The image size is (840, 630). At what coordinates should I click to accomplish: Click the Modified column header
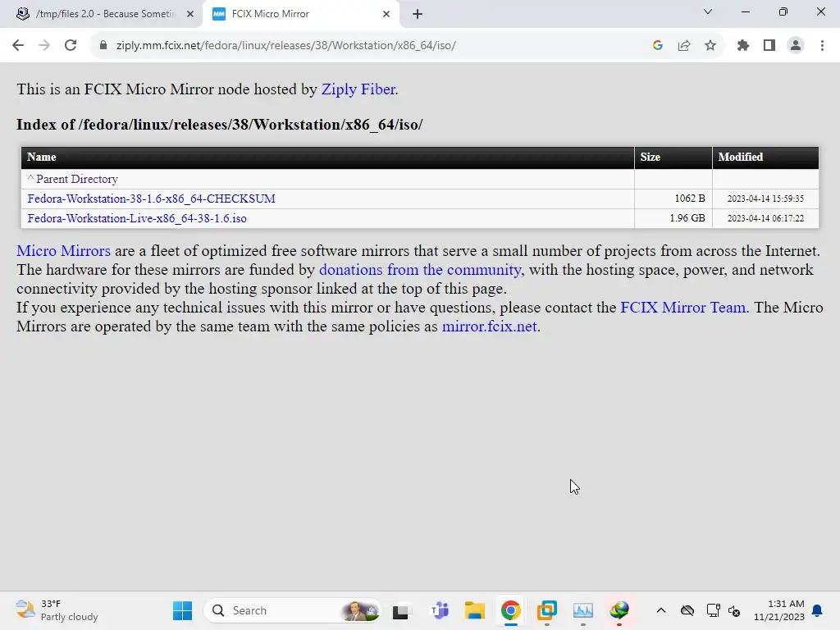click(x=765, y=157)
